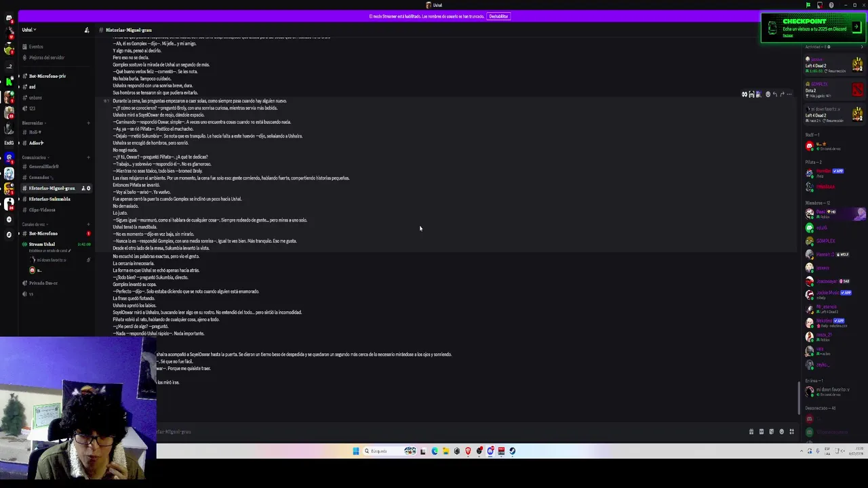
Task: Open the Discord help icon in title bar
Action: 831,5
